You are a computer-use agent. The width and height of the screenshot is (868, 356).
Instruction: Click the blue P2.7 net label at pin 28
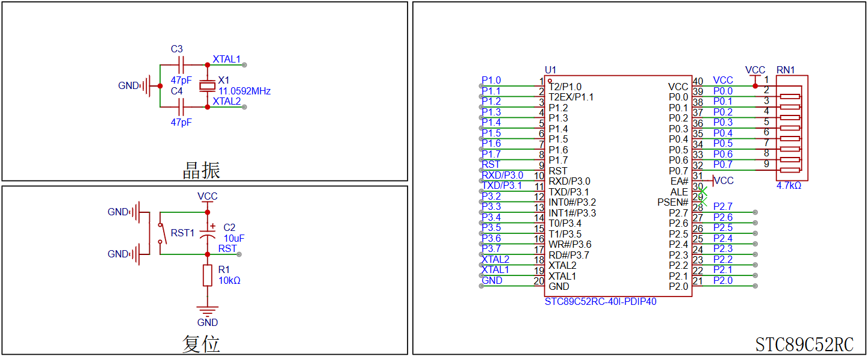click(723, 206)
